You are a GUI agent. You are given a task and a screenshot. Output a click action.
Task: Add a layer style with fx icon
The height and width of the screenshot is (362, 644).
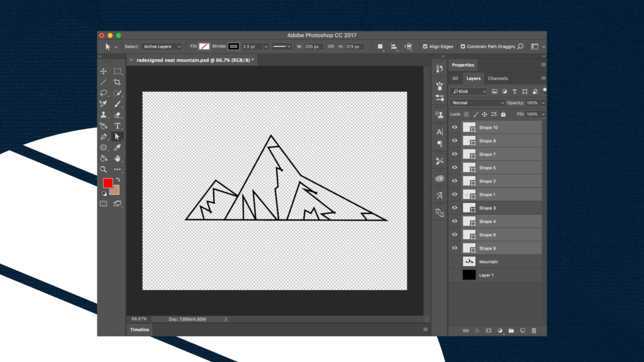pyautogui.click(x=477, y=331)
